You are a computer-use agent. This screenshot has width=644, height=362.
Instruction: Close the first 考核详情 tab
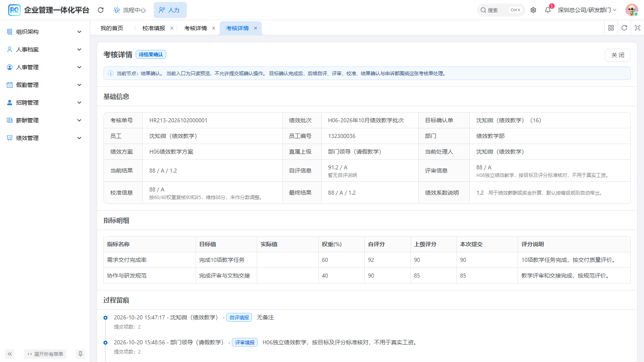point(214,28)
